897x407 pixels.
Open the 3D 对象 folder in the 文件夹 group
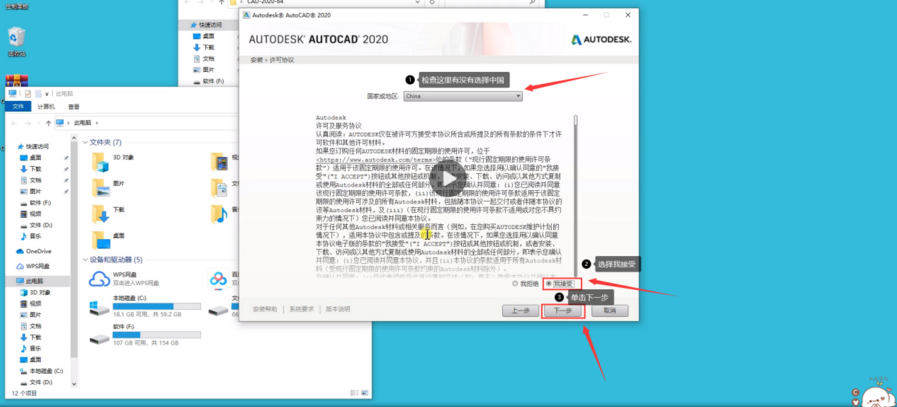tap(112, 162)
